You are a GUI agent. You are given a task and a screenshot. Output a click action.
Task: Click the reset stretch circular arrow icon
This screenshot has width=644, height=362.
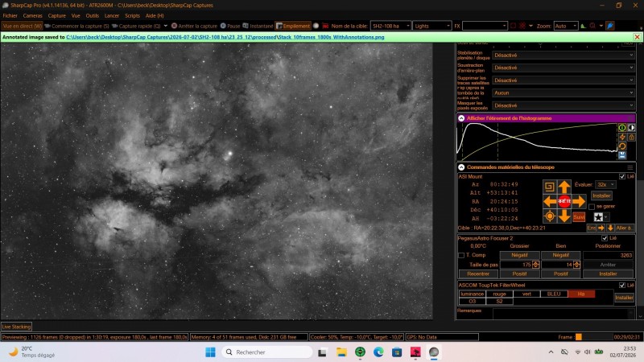pyautogui.click(x=621, y=146)
